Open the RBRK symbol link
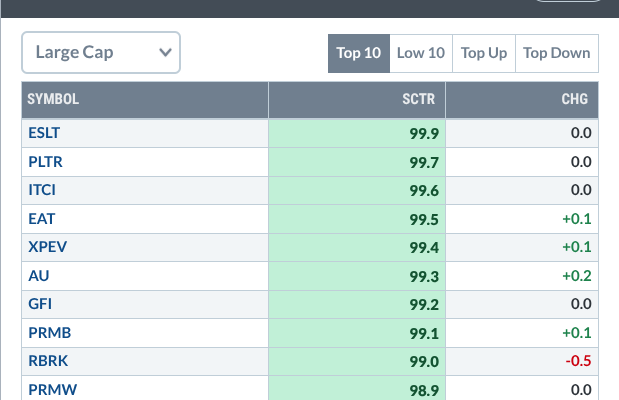This screenshot has width=619, height=400. click(x=48, y=361)
